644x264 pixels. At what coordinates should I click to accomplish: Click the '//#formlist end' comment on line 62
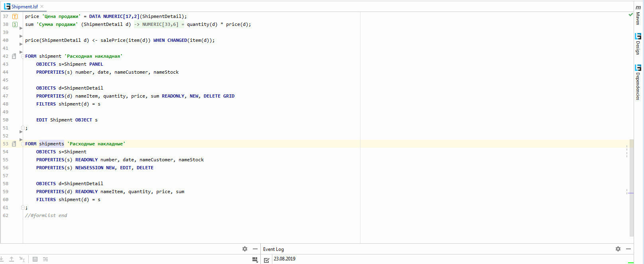(46, 215)
